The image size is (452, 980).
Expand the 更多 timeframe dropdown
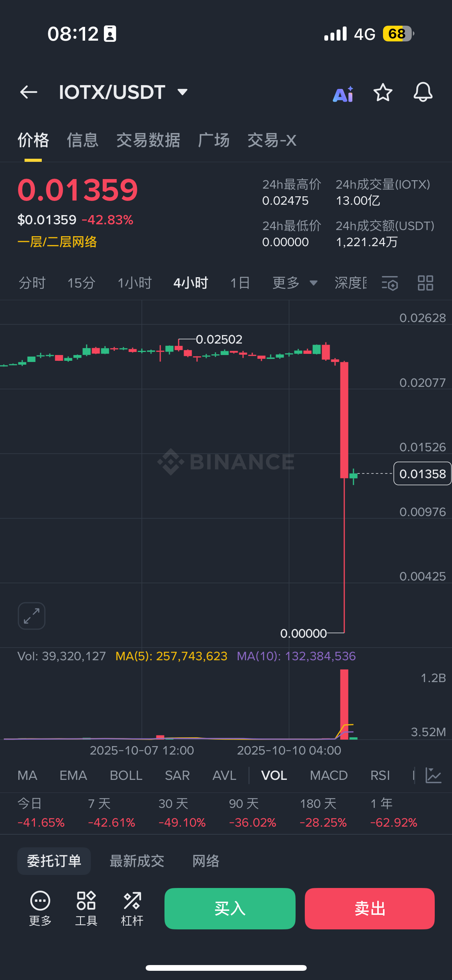tap(294, 283)
